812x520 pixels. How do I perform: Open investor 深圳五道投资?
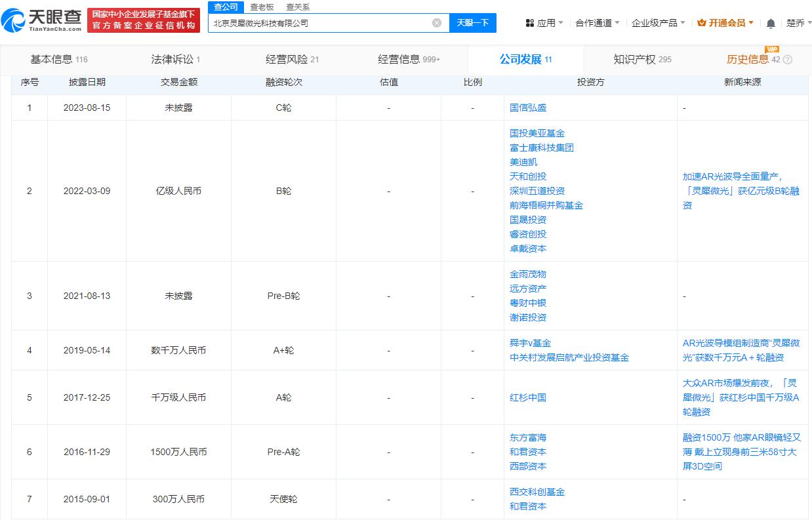click(x=537, y=191)
